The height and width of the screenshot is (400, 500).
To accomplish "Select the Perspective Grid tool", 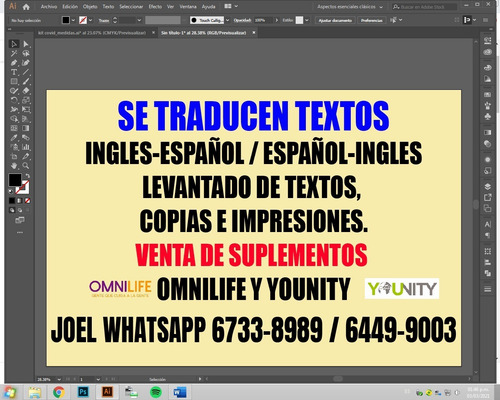I will [x=26, y=119].
